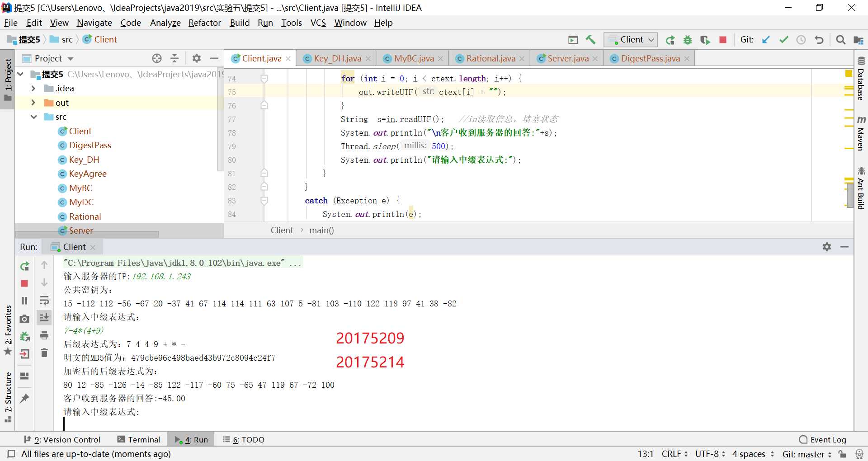Screen dimensions: 868x461
Task: Click the fold marker on line 74
Action: tap(264, 79)
